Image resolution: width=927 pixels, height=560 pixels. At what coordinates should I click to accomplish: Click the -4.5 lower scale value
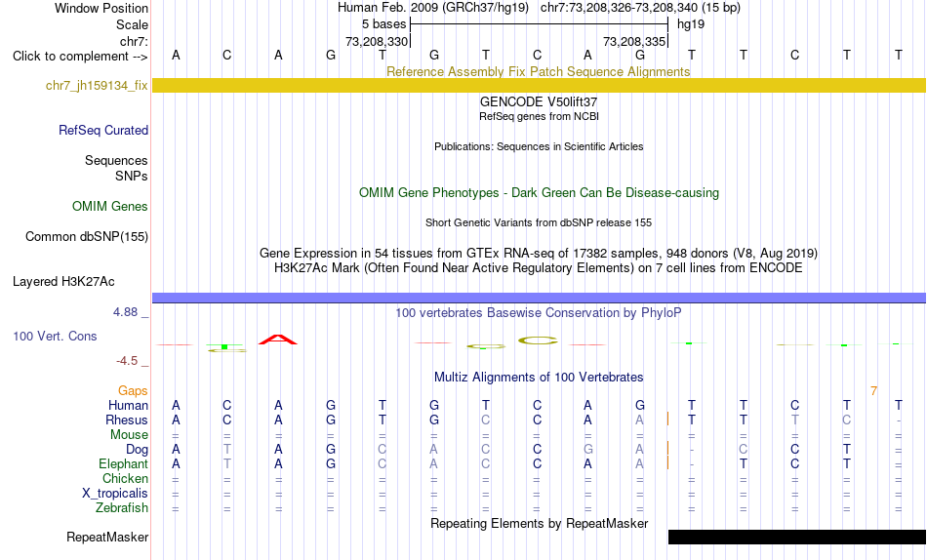127,361
